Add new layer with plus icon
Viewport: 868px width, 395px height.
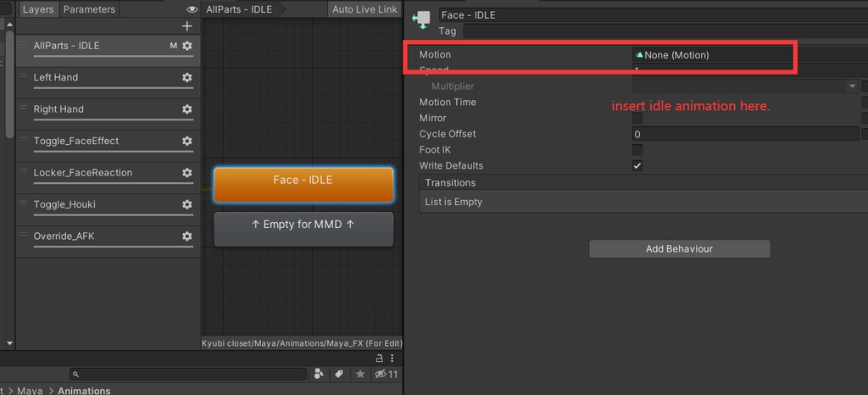pyautogui.click(x=187, y=26)
